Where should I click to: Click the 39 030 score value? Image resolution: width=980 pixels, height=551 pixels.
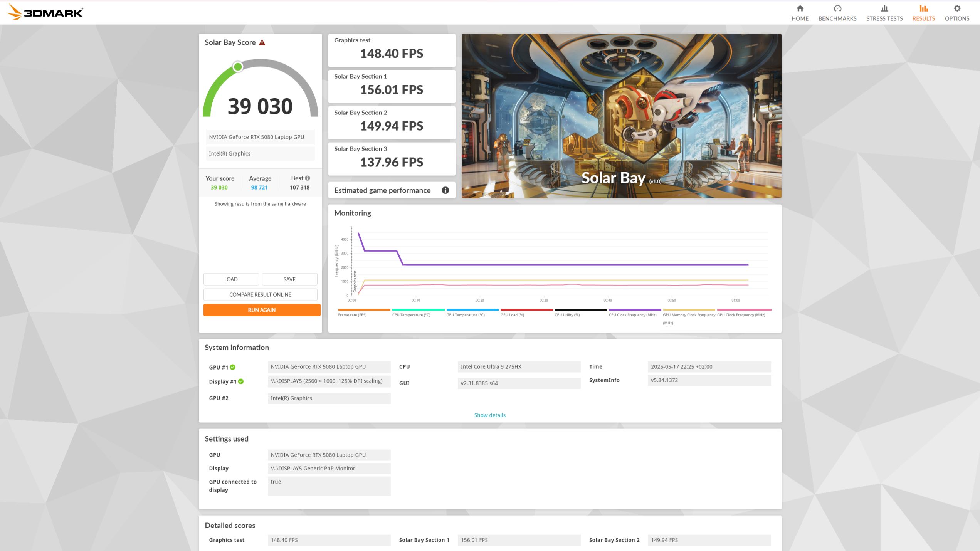click(x=260, y=106)
